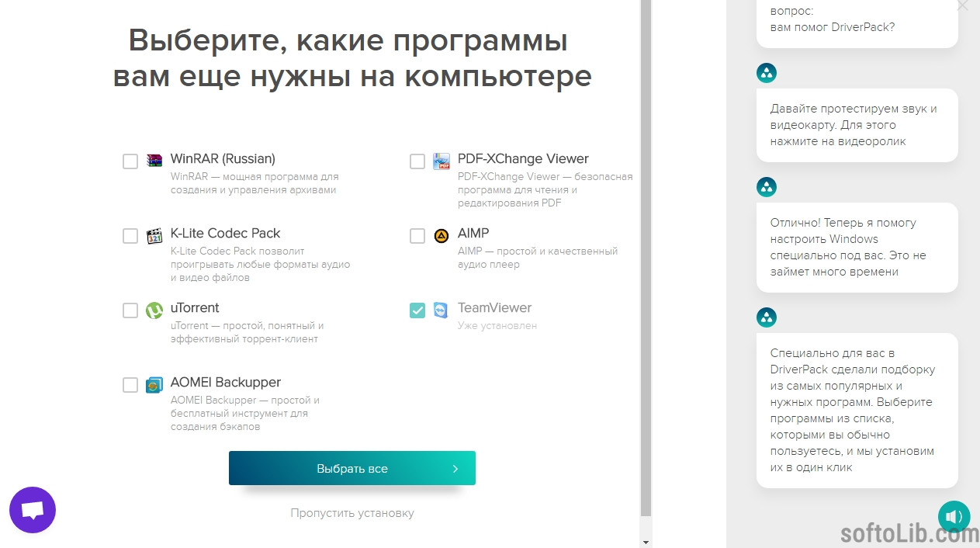
Task: Toggle the checked TeamViewer checkbox
Action: 417,310
